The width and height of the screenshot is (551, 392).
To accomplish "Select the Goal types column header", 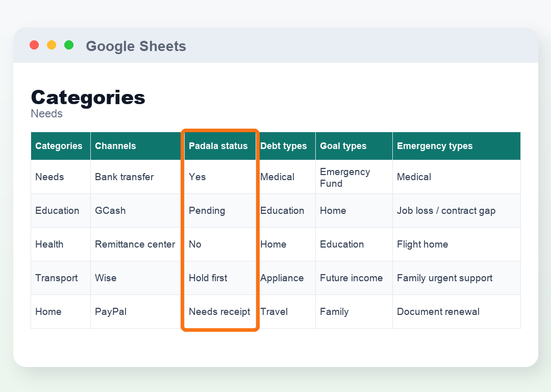I will 354,146.
